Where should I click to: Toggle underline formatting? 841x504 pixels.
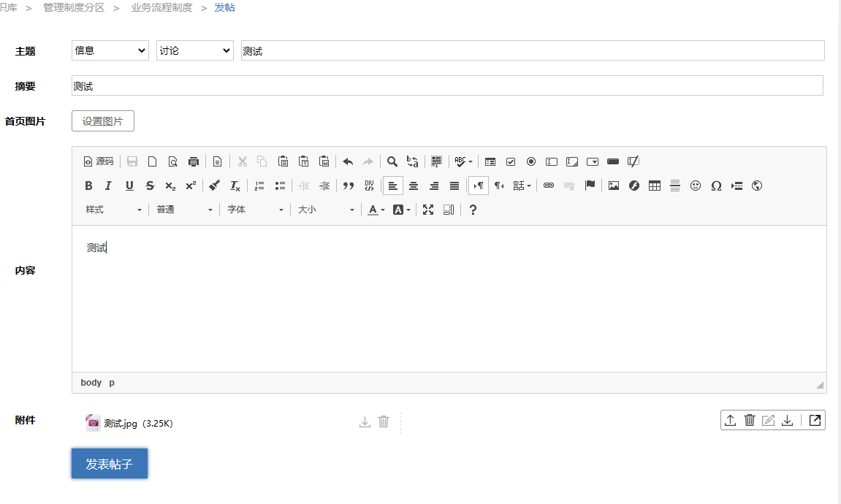pos(129,186)
